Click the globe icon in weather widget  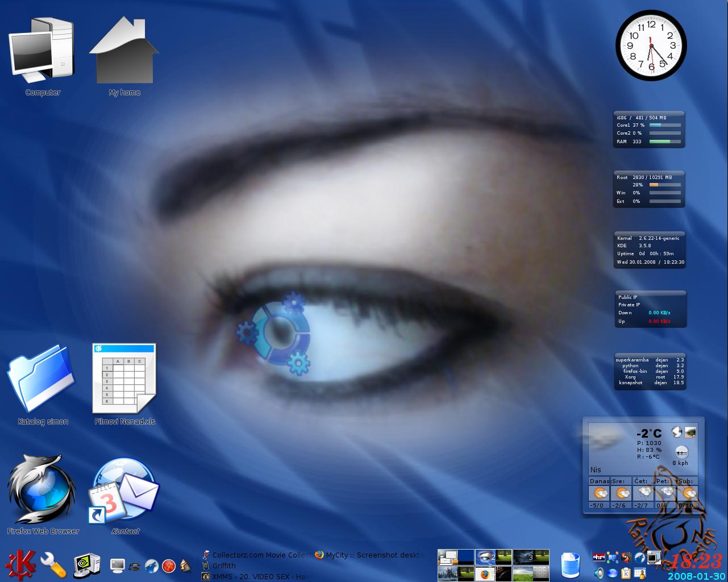point(676,432)
